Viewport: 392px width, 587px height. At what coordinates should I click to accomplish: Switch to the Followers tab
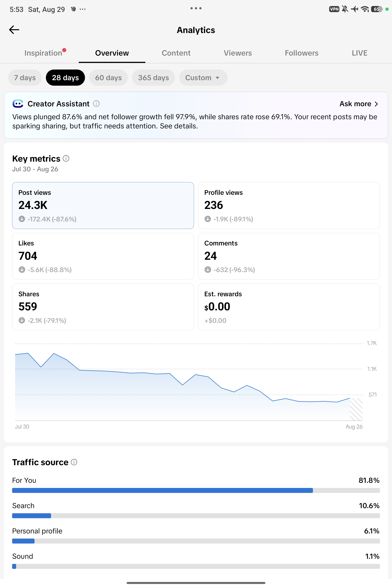point(302,53)
